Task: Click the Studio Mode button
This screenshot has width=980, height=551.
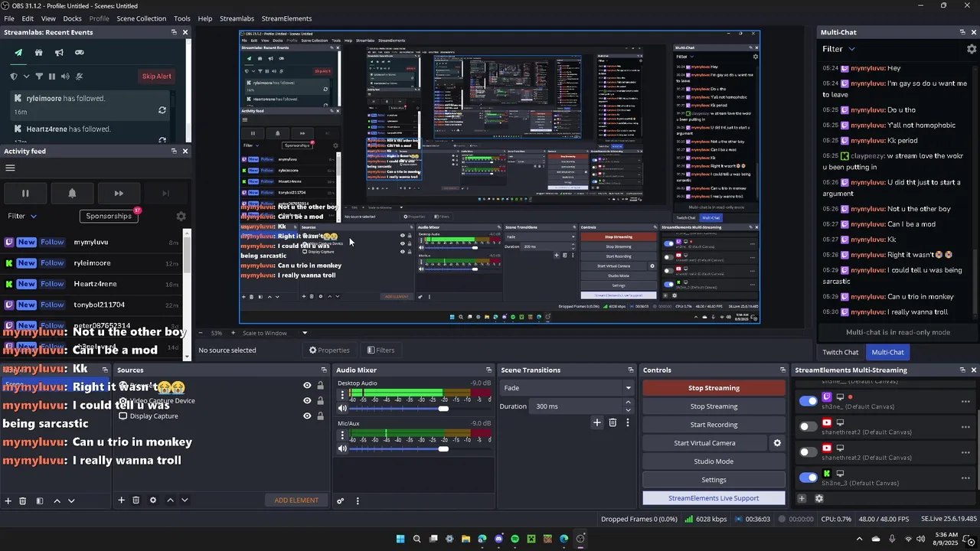Action: point(714,461)
